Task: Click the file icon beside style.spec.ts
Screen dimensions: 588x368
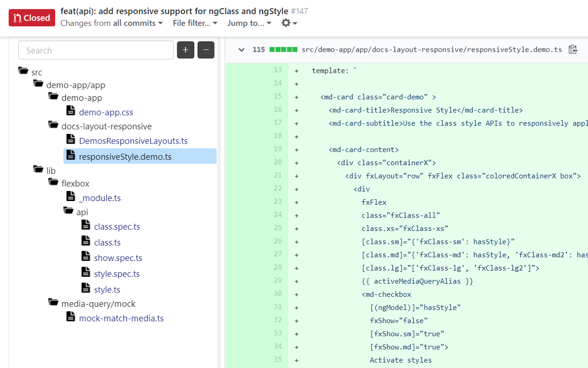Action: pos(85,271)
